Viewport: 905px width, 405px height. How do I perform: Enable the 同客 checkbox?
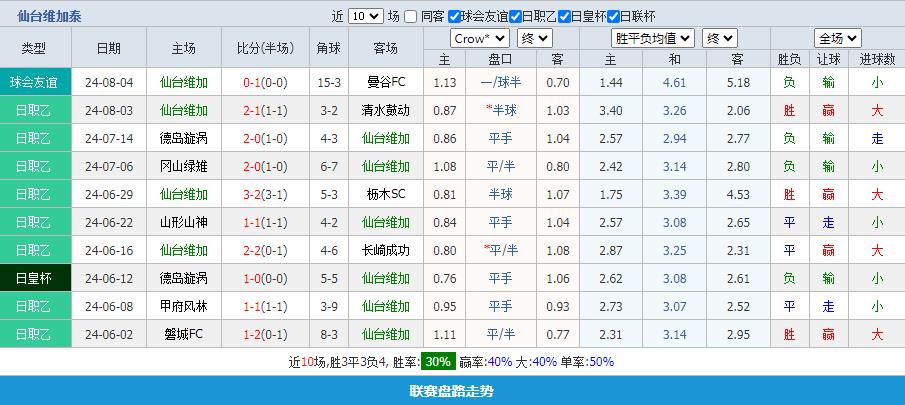(411, 16)
